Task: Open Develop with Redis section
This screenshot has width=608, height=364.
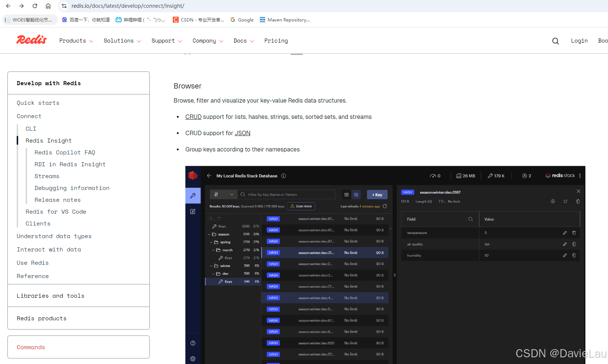Action: click(x=49, y=83)
